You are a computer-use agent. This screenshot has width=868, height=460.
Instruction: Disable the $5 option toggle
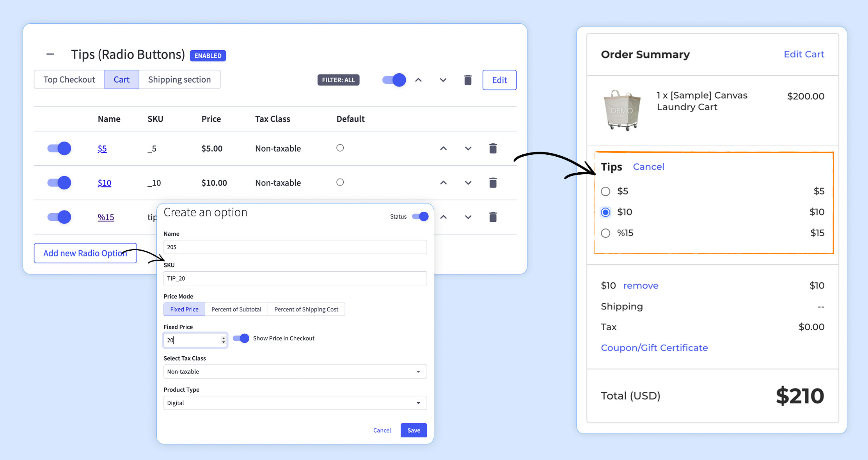(59, 149)
